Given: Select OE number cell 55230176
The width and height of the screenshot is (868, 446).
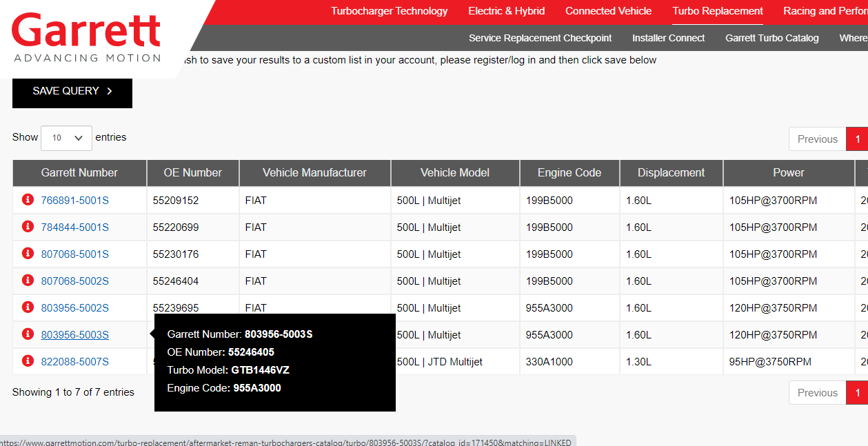Looking at the screenshot, I should pos(193,254).
